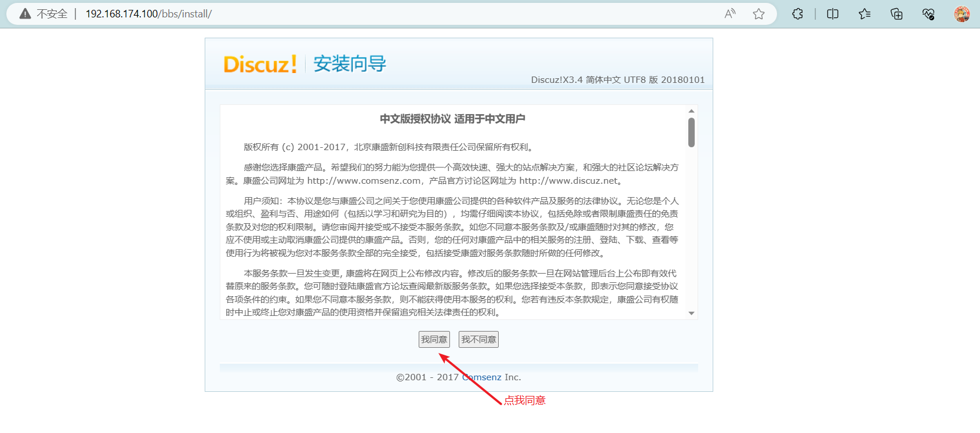The height and width of the screenshot is (433, 980).
Task: Click the scrollbar up arrow of license box
Action: tap(691, 111)
